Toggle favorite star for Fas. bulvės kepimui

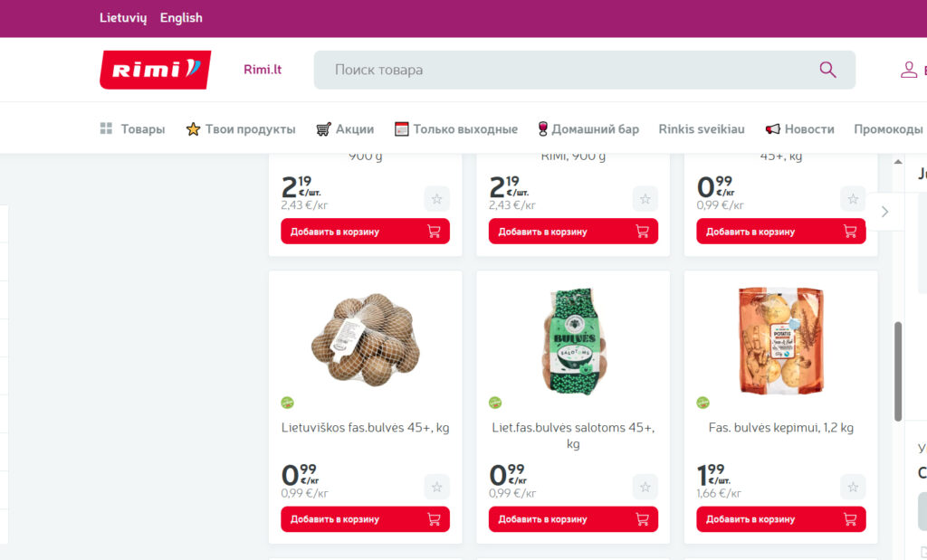(x=853, y=487)
